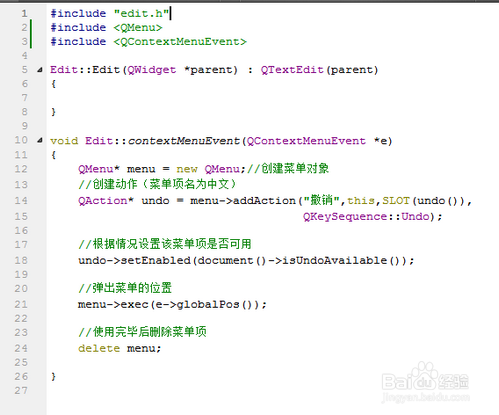Click isUndoAvailable() on line 18
The image size is (499, 415).
click(344, 260)
